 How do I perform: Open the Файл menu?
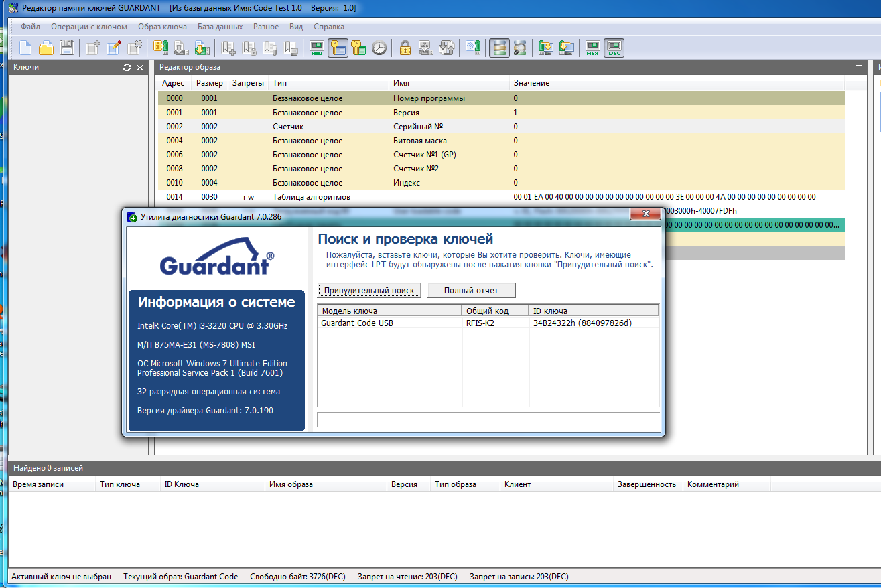30,27
